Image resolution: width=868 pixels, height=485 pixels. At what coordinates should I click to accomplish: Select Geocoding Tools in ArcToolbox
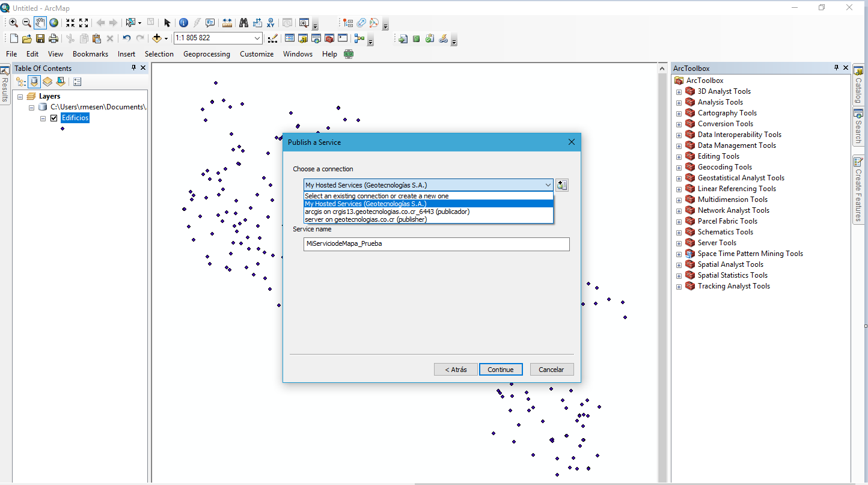point(724,167)
